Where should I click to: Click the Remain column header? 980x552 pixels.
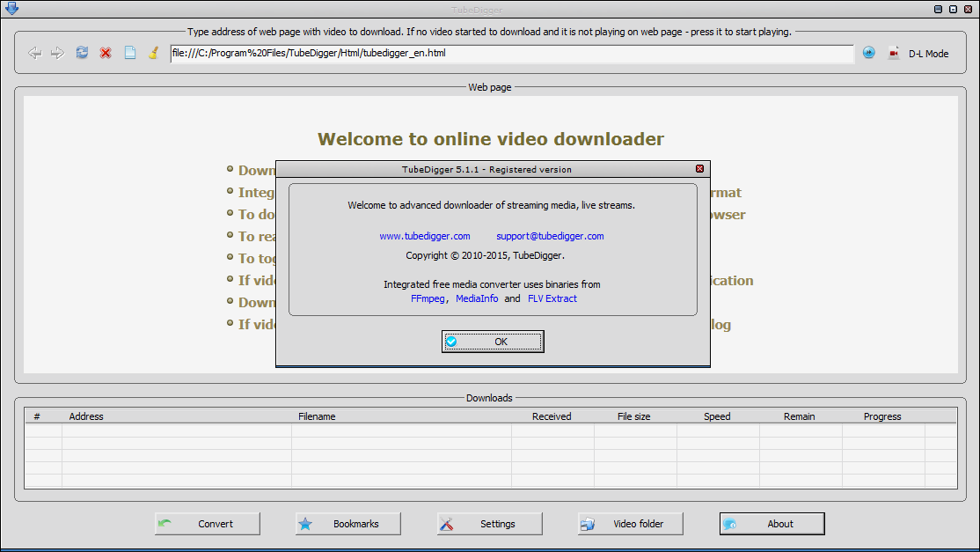800,416
